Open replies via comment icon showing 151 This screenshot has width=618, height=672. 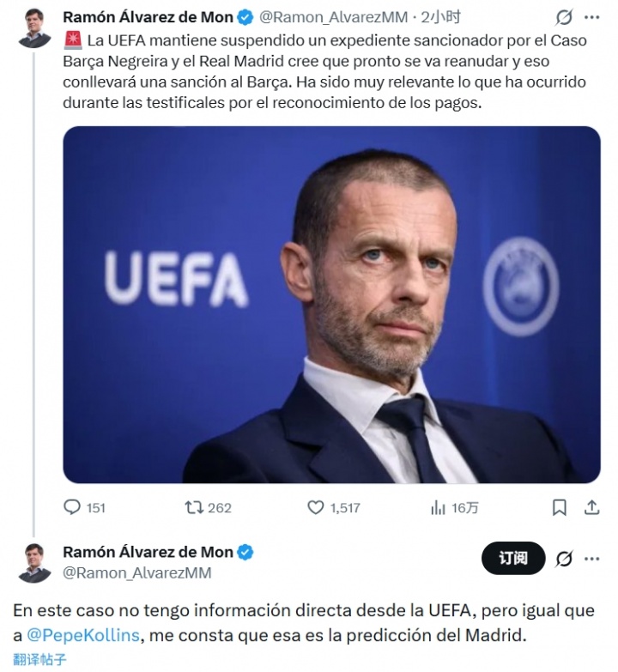click(84, 508)
